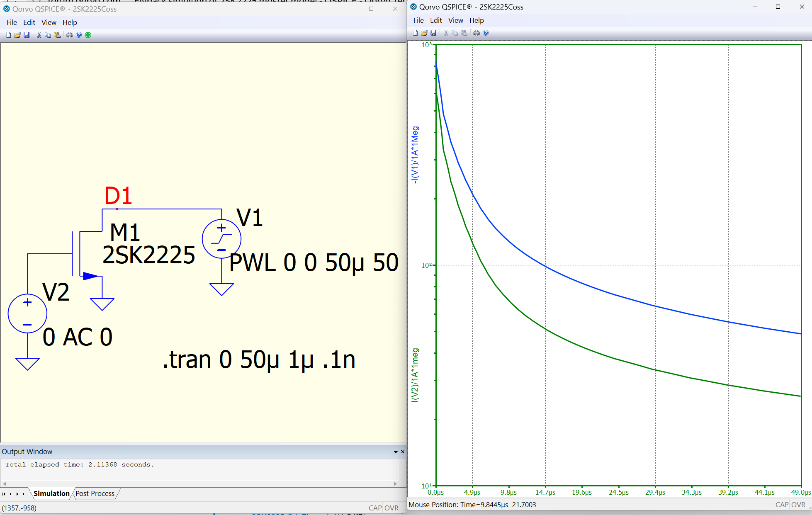The width and height of the screenshot is (812, 515).
Task: Select the Simulation output tab
Action: [x=51, y=493]
